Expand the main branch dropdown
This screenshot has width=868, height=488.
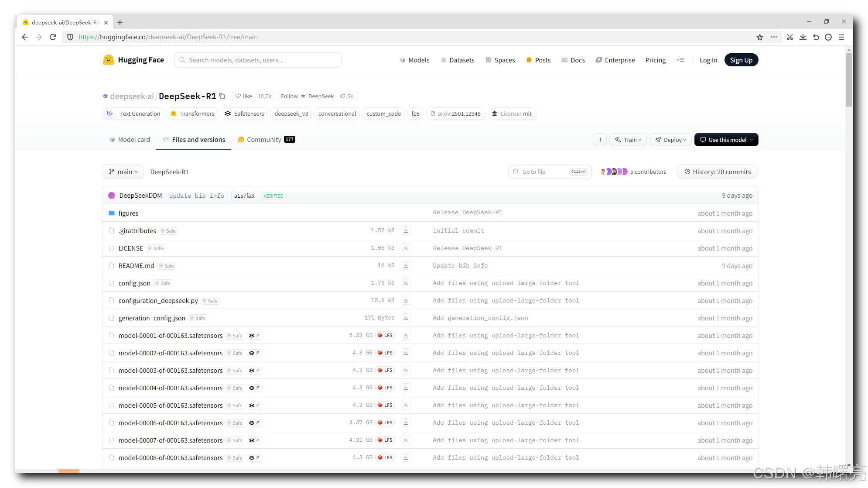coord(123,172)
